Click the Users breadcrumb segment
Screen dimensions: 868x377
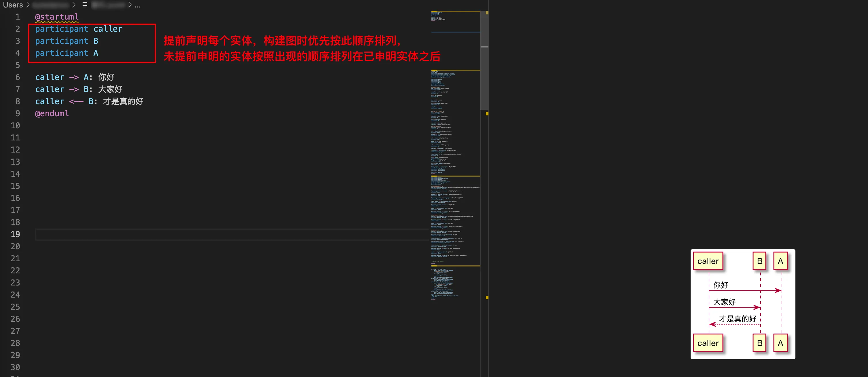tap(13, 5)
